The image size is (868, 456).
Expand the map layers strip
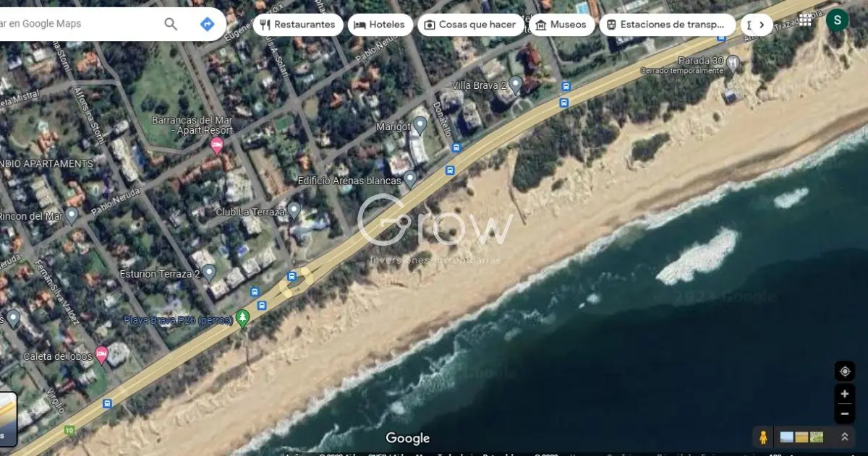pyautogui.click(x=844, y=436)
